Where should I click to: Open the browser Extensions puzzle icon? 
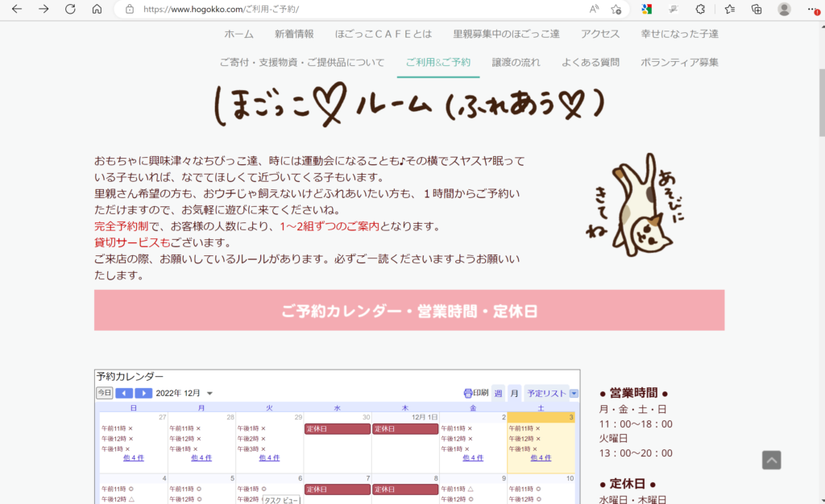point(700,9)
